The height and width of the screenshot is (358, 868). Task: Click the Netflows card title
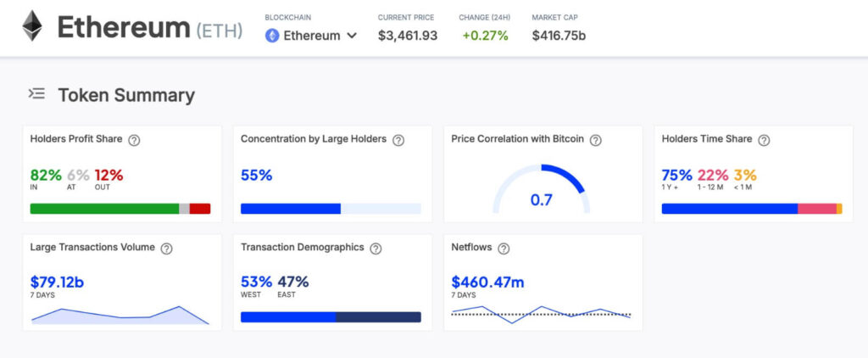pyautogui.click(x=471, y=248)
